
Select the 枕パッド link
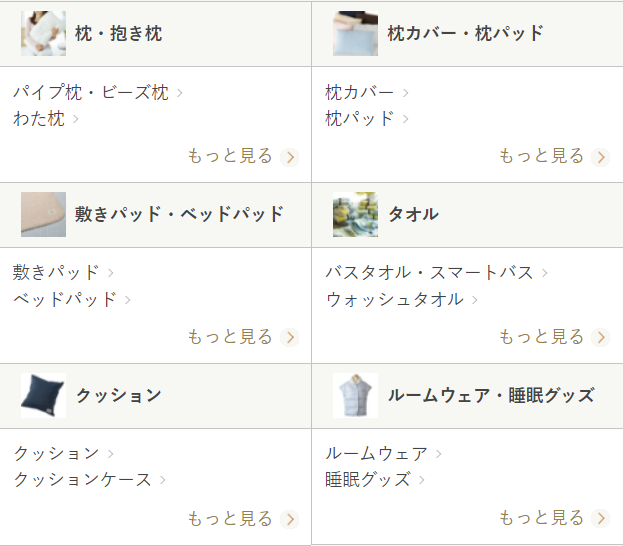click(360, 119)
